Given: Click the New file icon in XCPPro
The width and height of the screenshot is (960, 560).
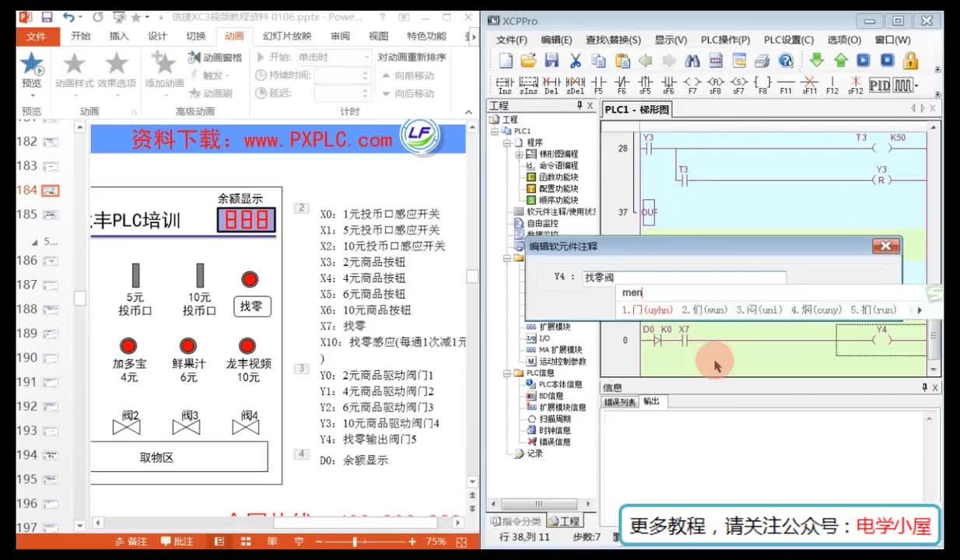Looking at the screenshot, I should coord(506,61).
